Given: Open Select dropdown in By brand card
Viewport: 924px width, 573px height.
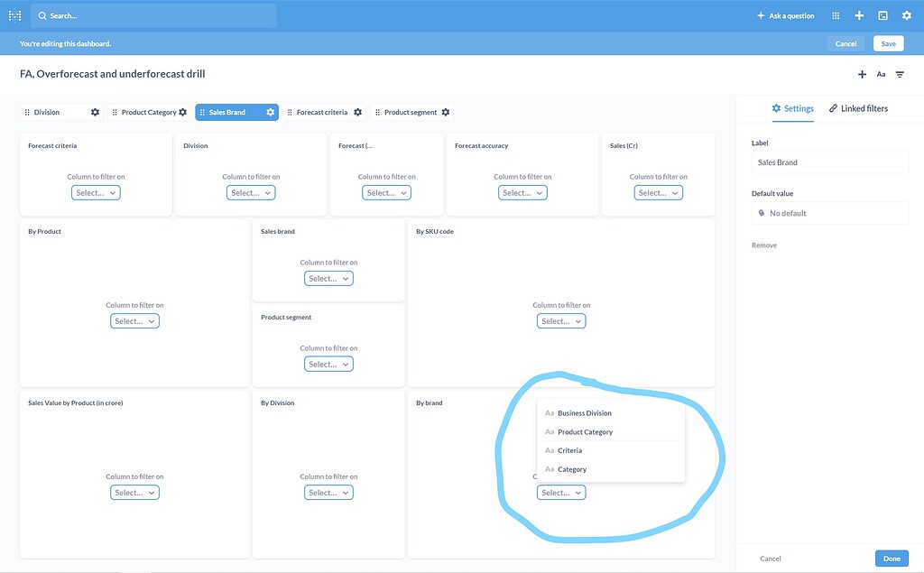Looking at the screenshot, I should (561, 493).
